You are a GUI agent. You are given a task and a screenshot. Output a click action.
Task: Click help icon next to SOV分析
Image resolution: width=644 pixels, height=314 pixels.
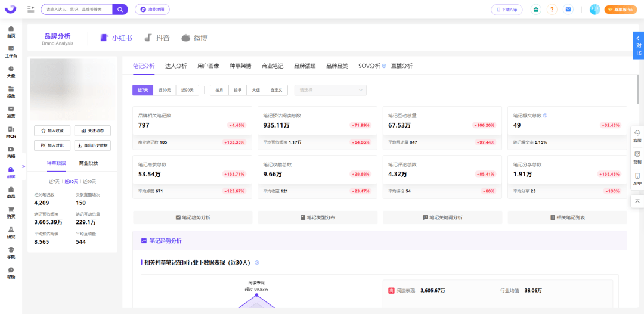pos(384,66)
